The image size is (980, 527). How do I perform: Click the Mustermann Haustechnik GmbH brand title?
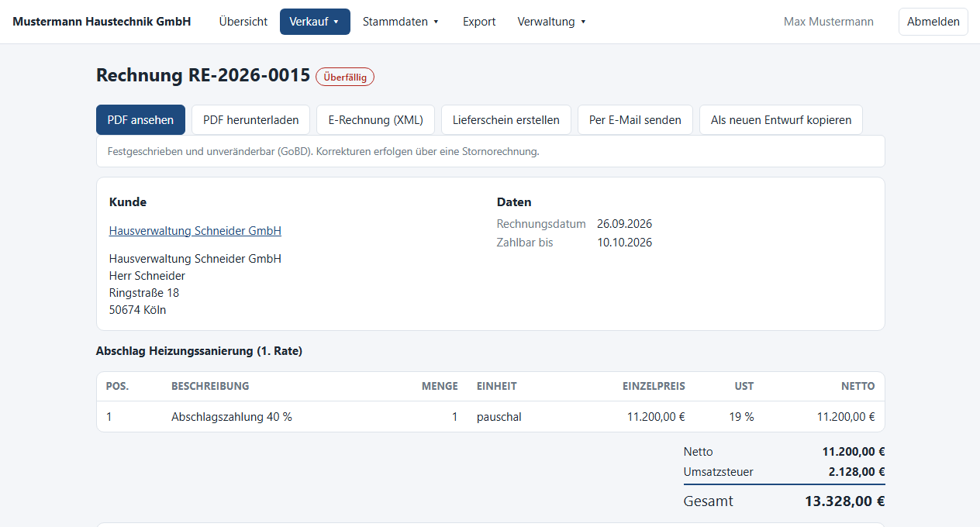[102, 22]
